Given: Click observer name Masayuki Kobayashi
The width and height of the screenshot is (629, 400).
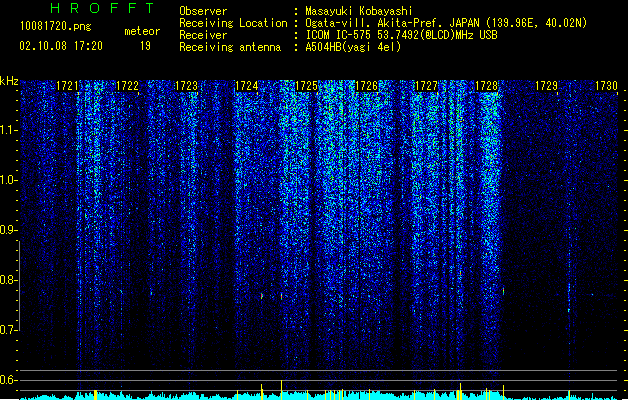Looking at the screenshot, I should click(x=359, y=11).
